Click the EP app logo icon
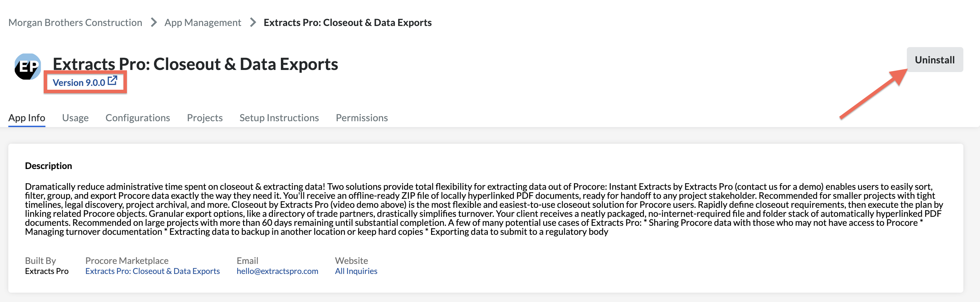This screenshot has width=980, height=302. pos(27,66)
